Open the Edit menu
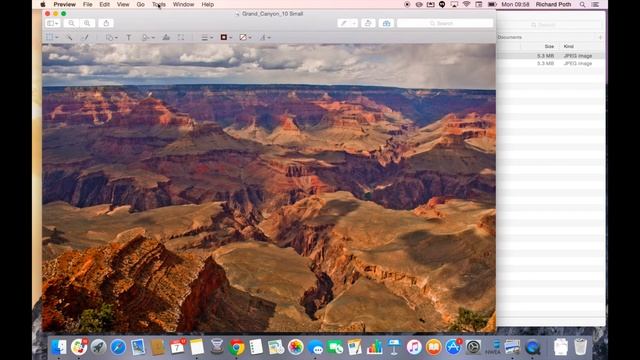 (104, 4)
